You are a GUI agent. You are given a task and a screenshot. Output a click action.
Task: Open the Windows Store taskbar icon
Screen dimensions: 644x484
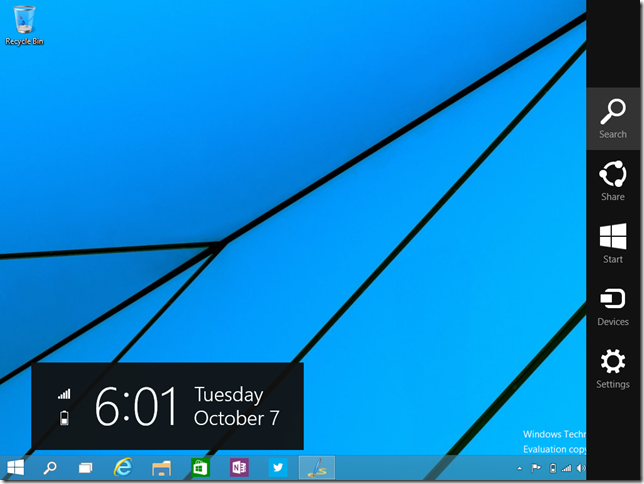[x=200, y=468]
